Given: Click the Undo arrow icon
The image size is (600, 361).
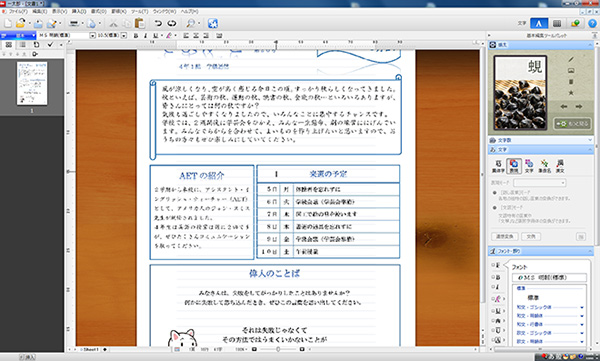Looking at the screenshot, I should 158,23.
